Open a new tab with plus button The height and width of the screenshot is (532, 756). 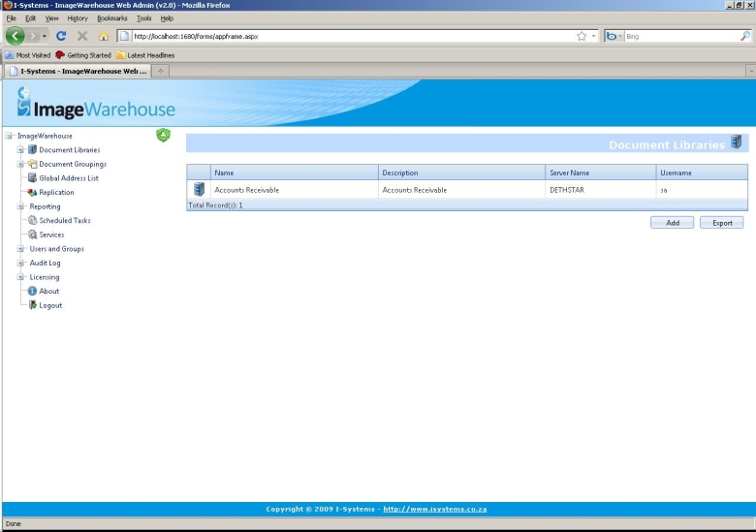[160, 71]
